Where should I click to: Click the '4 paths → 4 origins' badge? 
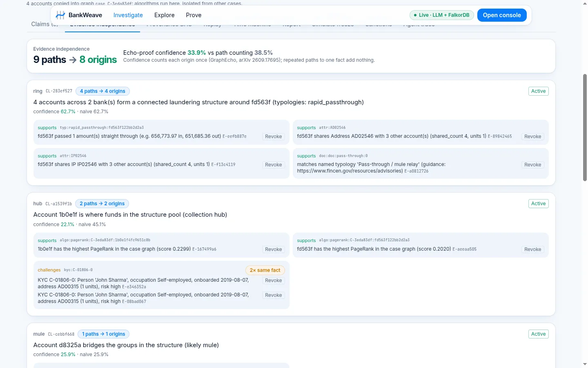coord(102,91)
